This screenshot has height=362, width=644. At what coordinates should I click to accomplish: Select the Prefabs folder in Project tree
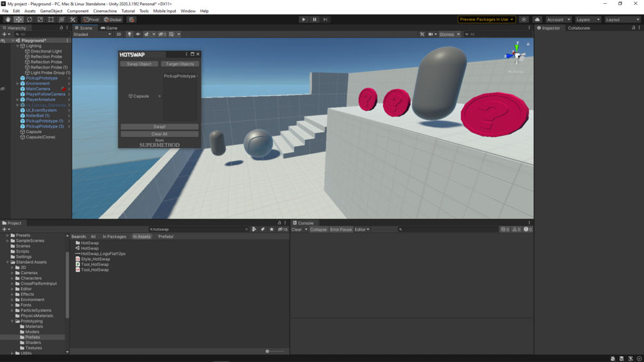[33, 337]
